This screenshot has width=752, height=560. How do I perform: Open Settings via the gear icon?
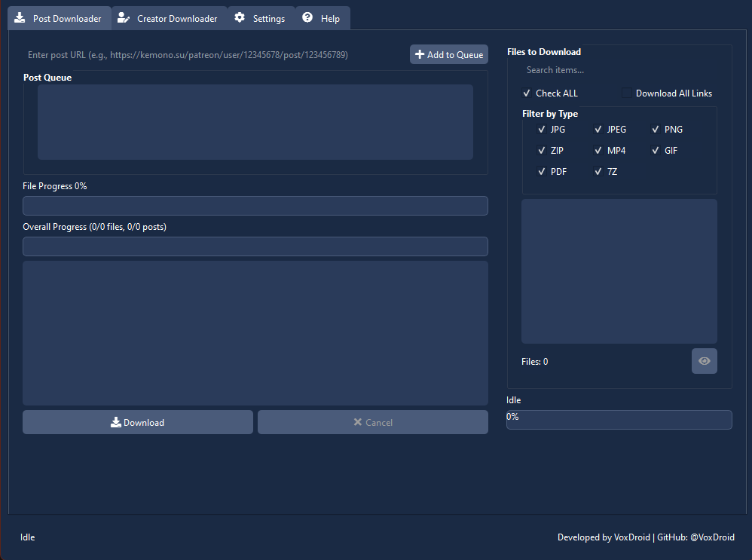pos(239,17)
